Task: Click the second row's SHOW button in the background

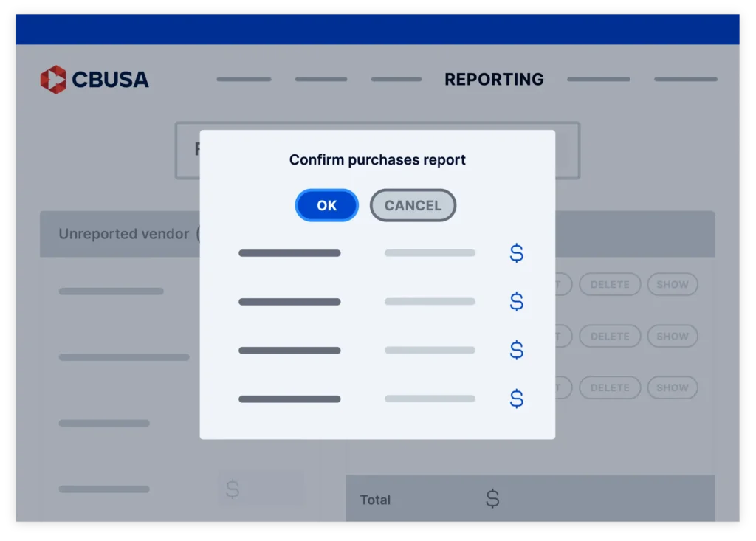Action: (x=673, y=336)
